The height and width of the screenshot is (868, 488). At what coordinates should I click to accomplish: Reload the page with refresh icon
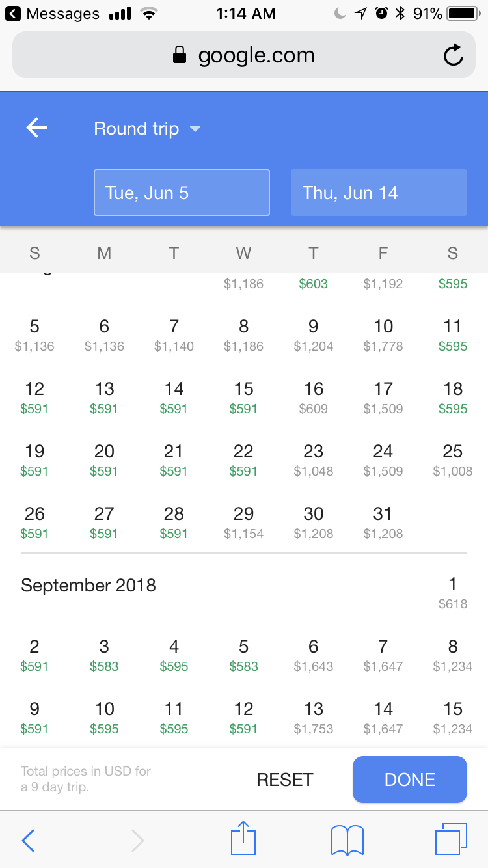pyautogui.click(x=453, y=55)
